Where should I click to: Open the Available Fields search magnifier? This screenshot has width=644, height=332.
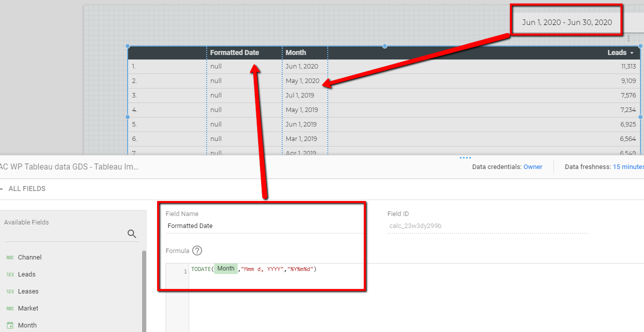(132, 233)
